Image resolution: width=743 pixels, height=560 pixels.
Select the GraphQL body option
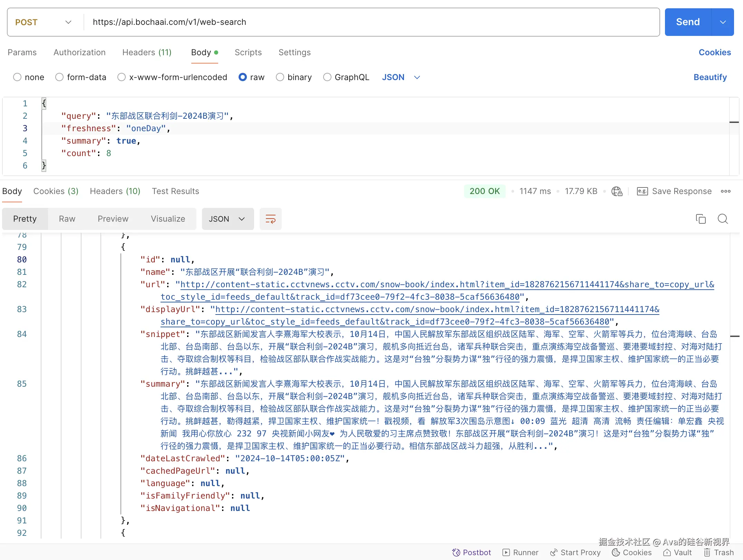(327, 77)
